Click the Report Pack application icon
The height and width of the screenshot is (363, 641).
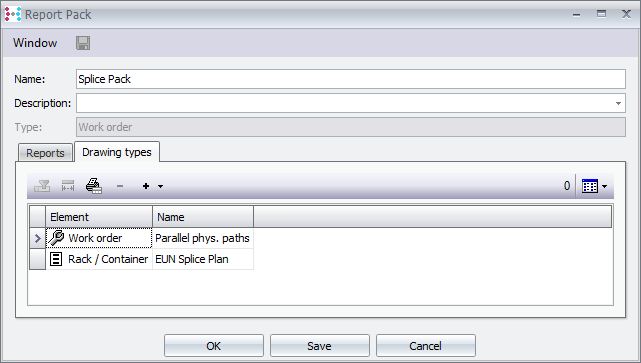[x=13, y=14]
